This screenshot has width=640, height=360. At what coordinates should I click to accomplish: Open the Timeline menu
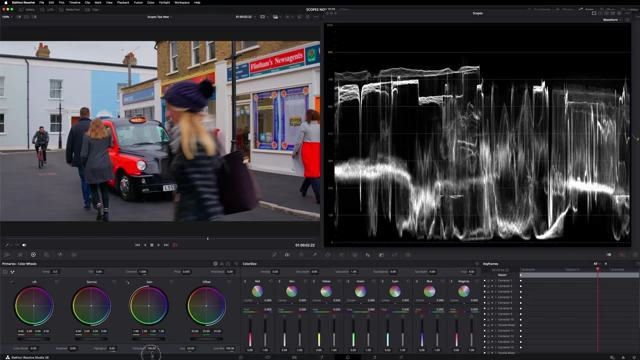pyautogui.click(x=74, y=2)
